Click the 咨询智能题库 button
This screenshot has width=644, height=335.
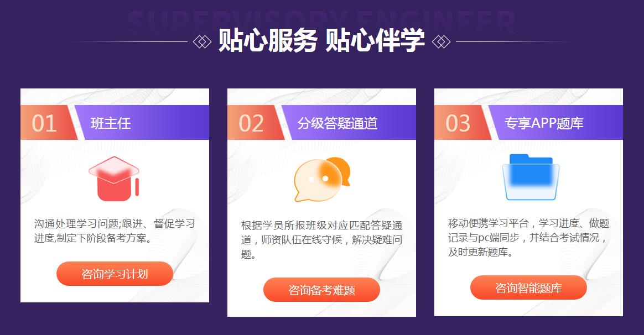pyautogui.click(x=528, y=288)
